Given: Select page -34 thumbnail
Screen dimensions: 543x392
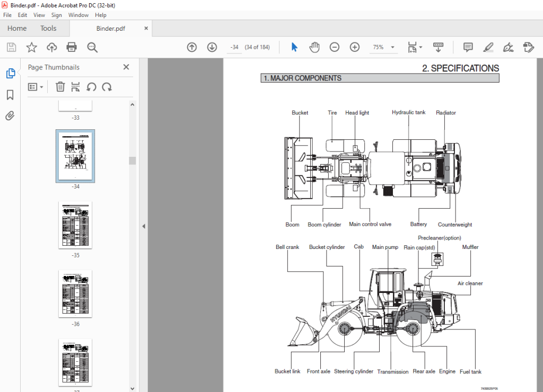Looking at the screenshot, I should [75, 156].
